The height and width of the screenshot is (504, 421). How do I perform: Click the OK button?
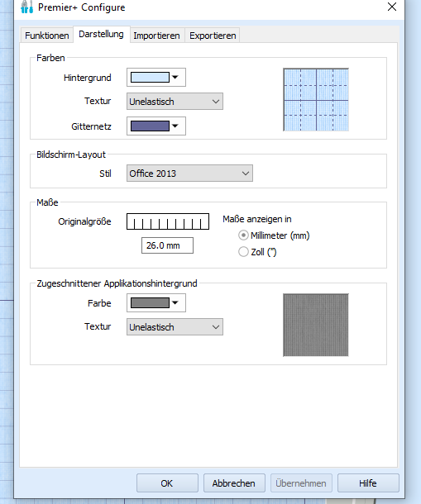[167, 483]
